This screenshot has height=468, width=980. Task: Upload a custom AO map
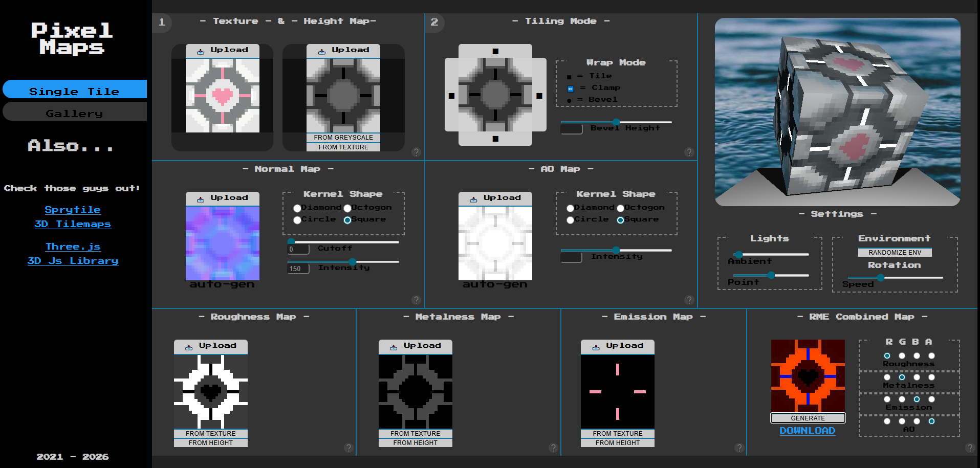(x=495, y=197)
